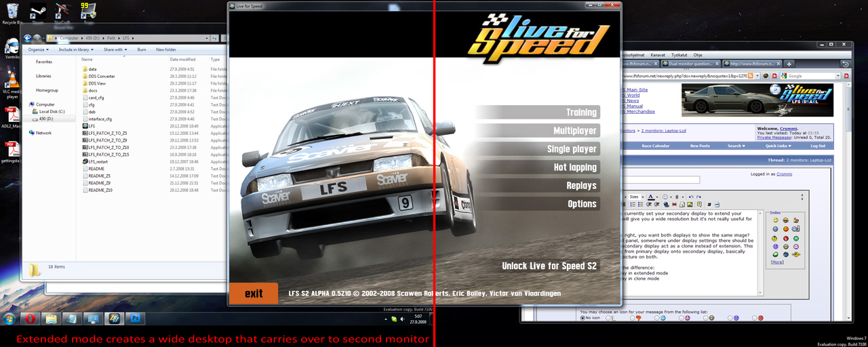Click the Burn button in Explorer
This screenshot has width=868, height=347.
point(142,49)
